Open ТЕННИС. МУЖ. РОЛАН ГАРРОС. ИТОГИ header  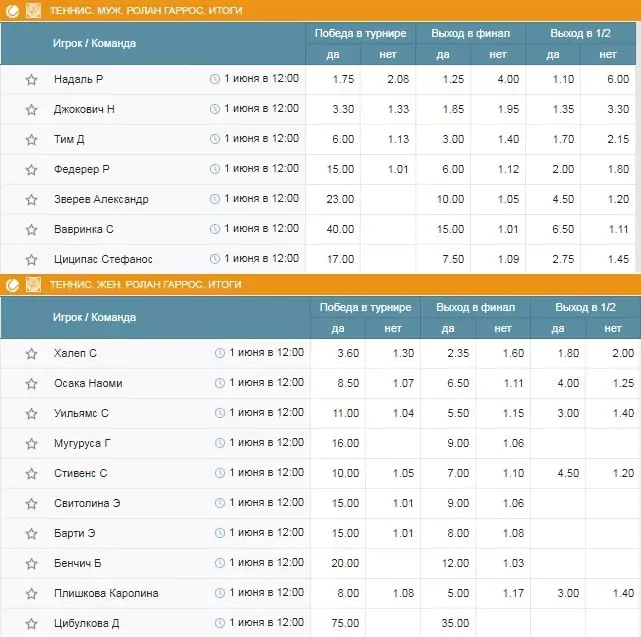[146, 11]
